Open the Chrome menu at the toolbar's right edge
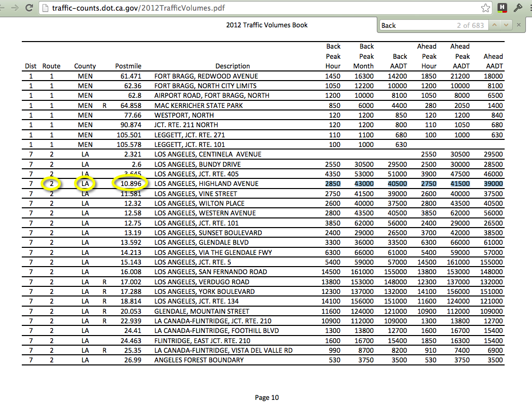 point(529,8)
